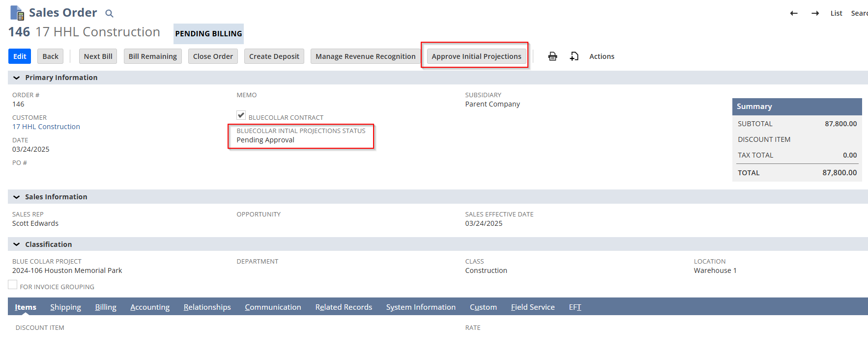Open the 17 HHL Construction customer link

pyautogui.click(x=46, y=127)
